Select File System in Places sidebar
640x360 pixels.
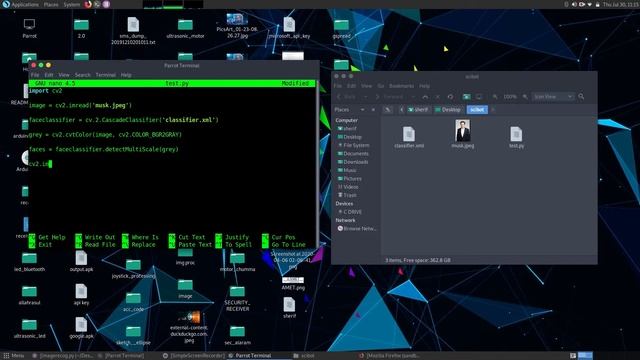353,145
